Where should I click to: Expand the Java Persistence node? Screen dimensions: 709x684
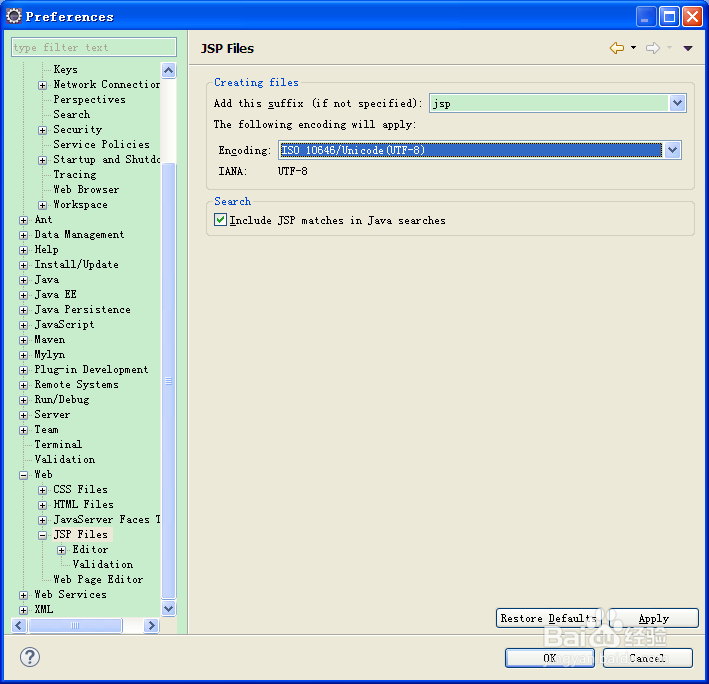coord(24,310)
